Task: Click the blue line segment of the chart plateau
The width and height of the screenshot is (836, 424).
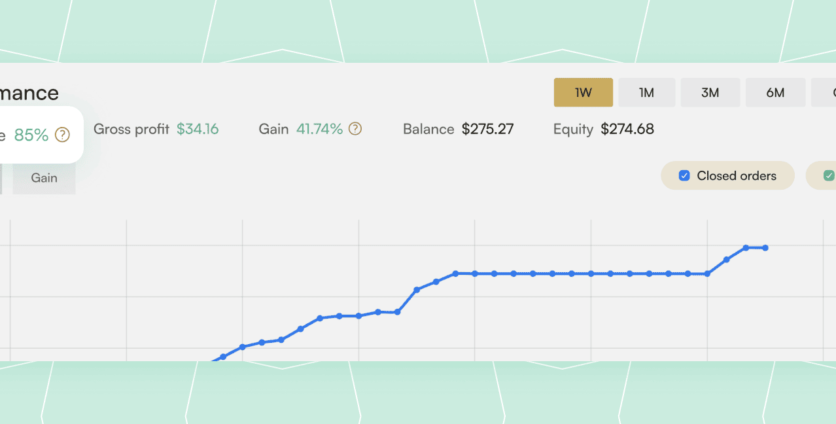Action: pos(580,273)
